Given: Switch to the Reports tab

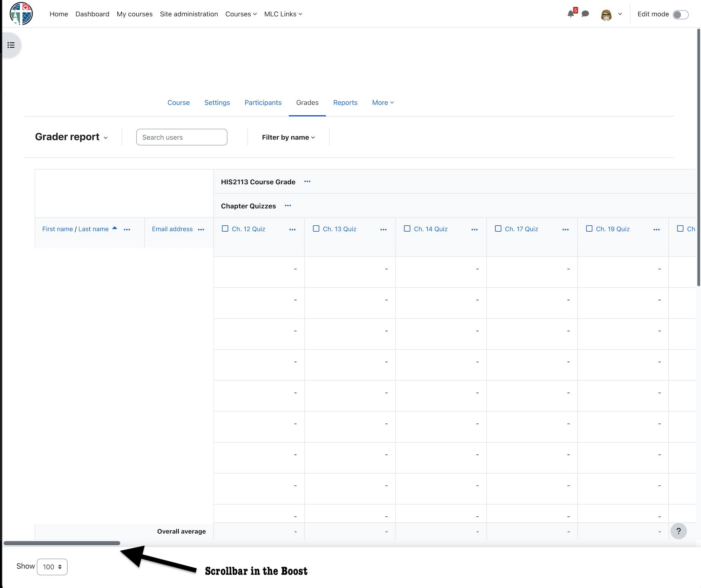Looking at the screenshot, I should [x=345, y=103].
